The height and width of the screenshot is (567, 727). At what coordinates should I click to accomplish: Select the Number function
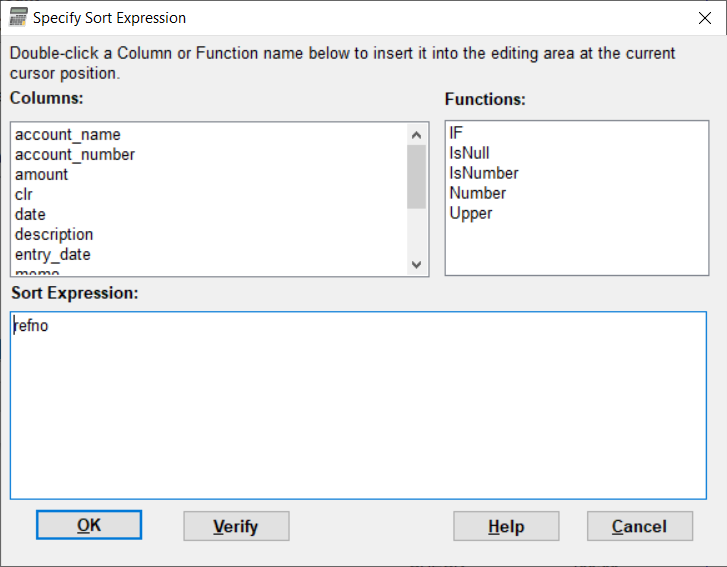[478, 193]
